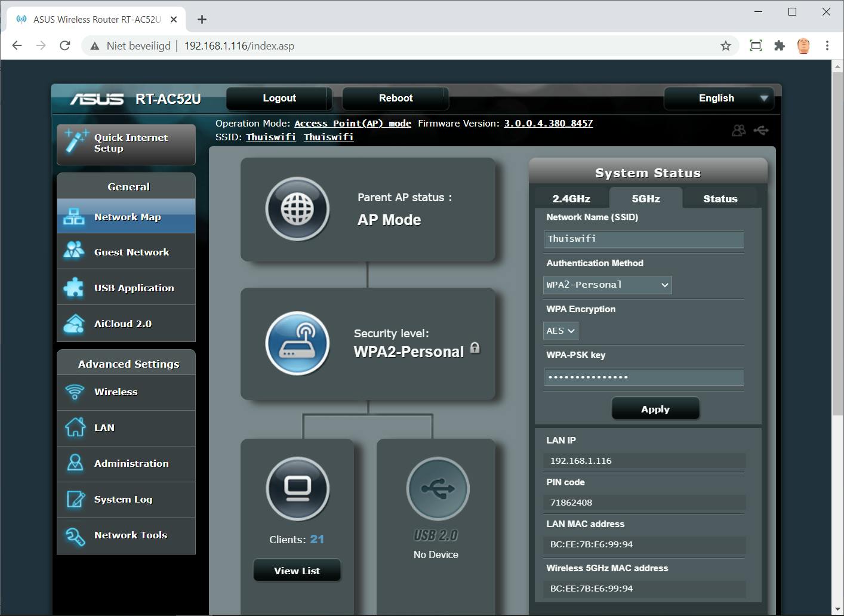Click the Administration user icon
The width and height of the screenshot is (844, 616).
(75, 463)
